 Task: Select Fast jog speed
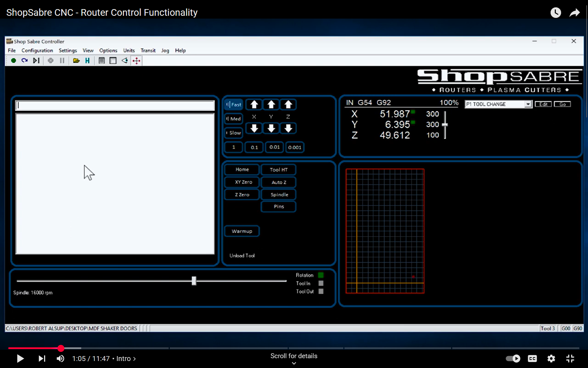coord(233,104)
